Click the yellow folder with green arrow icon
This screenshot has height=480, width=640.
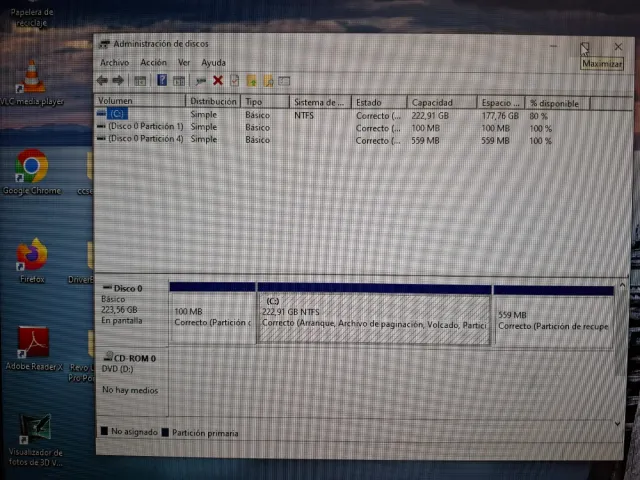coord(252,81)
